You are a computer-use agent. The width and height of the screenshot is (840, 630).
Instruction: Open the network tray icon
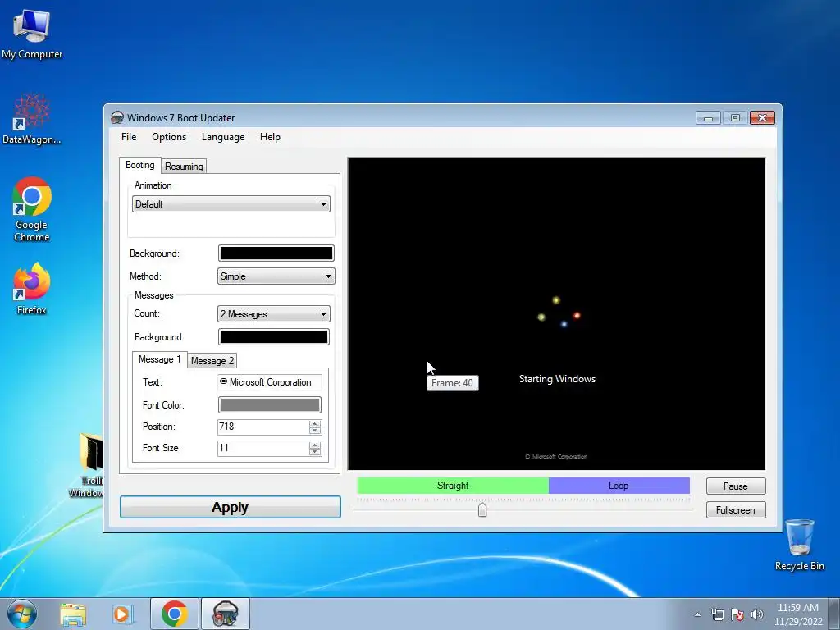point(717,614)
